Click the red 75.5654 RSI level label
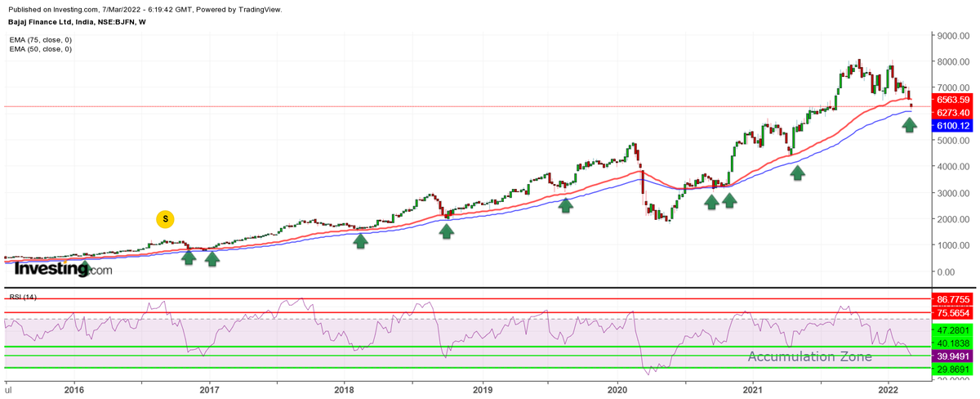This screenshot has height=399, width=980. [x=952, y=312]
